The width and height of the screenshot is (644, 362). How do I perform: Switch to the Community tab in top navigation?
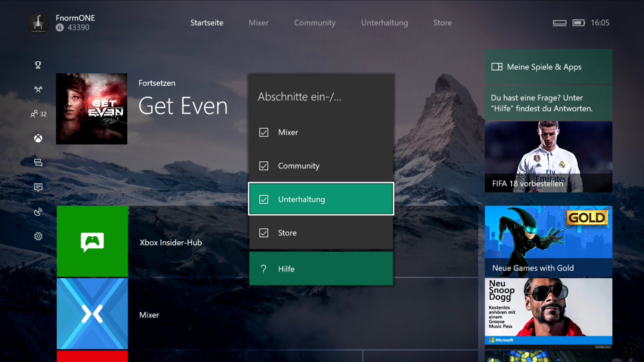point(315,23)
